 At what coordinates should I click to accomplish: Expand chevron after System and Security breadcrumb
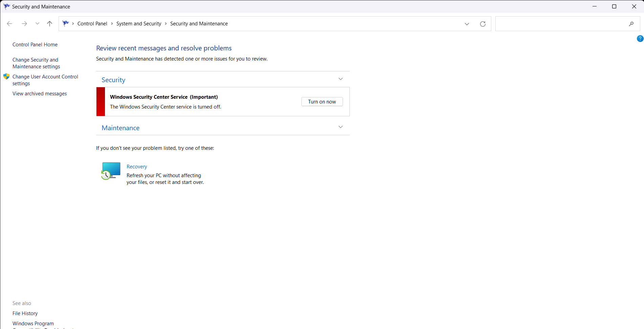coord(166,24)
